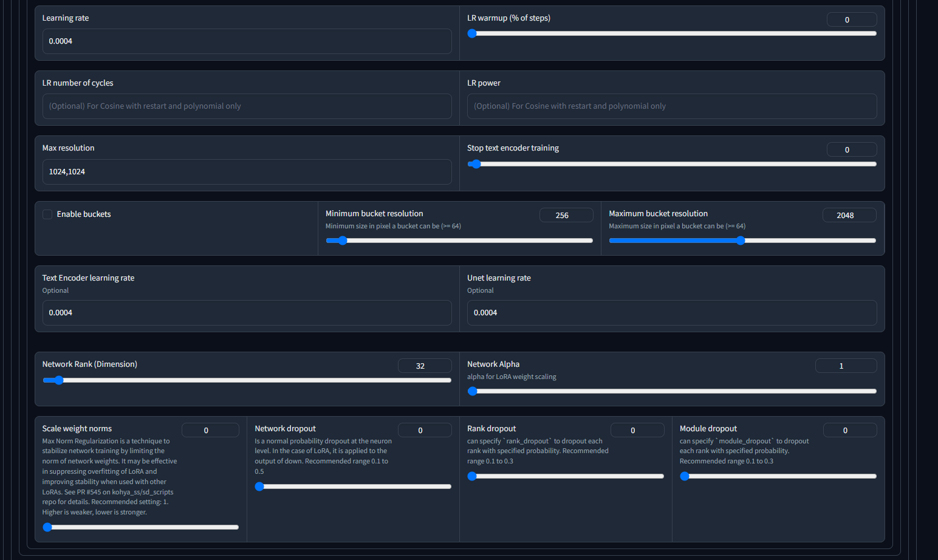Select the Minimum bucket resolution slider handle
The width and height of the screenshot is (938, 560).
pyautogui.click(x=342, y=241)
